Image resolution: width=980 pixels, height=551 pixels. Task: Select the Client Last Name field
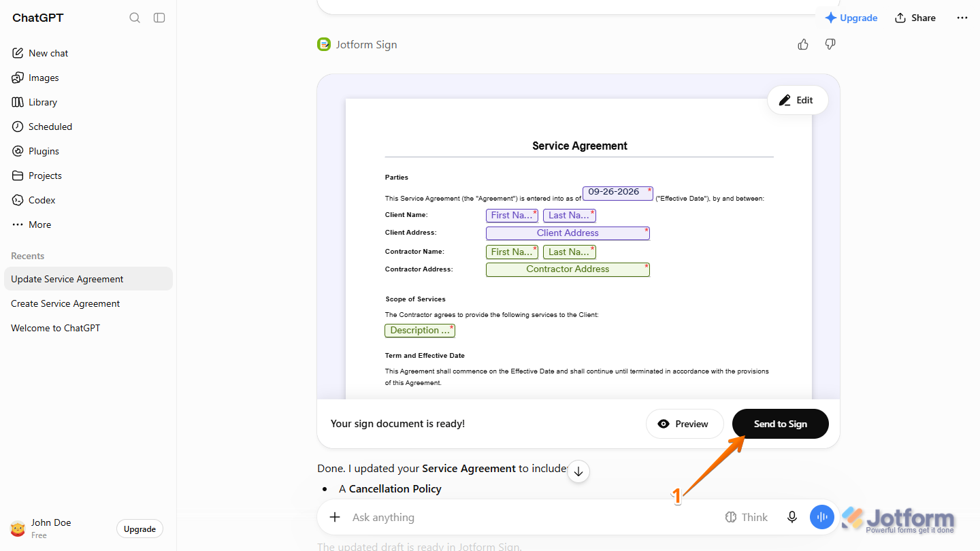(x=570, y=216)
